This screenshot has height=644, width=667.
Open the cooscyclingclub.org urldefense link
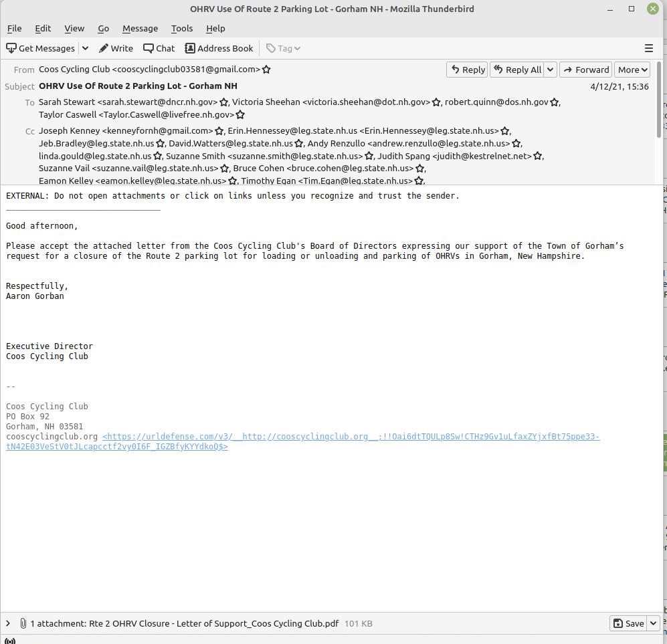click(x=351, y=437)
